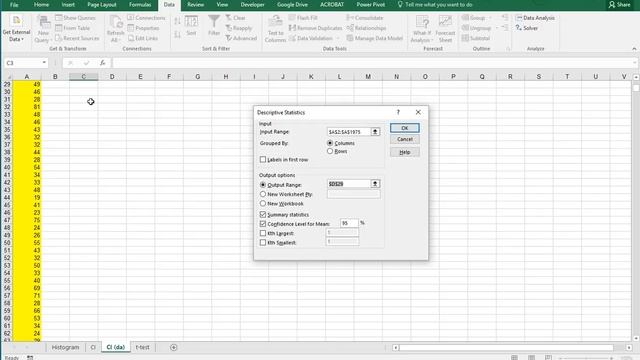Collapse the ribbon with the chevron
Screen dimensions: 640x360
click(x=634, y=49)
